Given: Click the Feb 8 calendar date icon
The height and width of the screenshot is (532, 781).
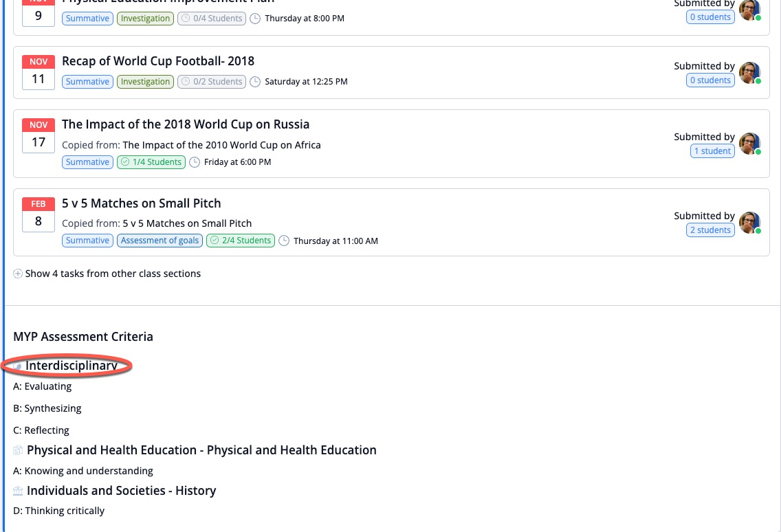Looking at the screenshot, I should tap(38, 214).
